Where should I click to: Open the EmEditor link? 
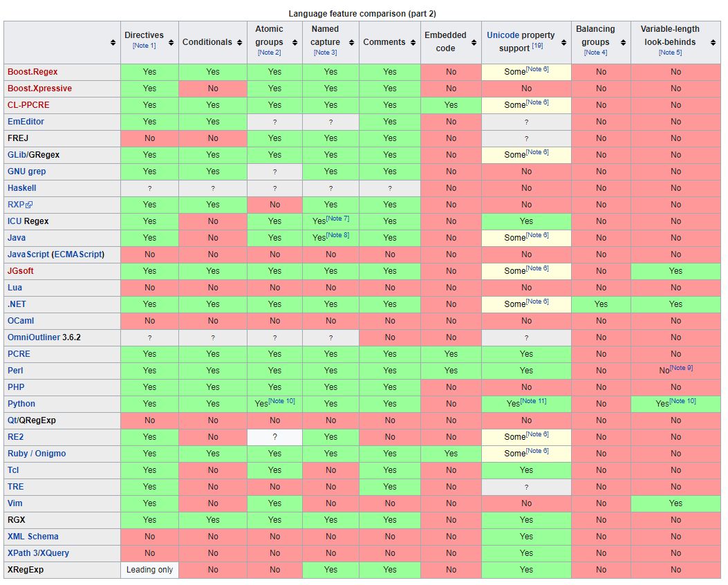click(26, 122)
